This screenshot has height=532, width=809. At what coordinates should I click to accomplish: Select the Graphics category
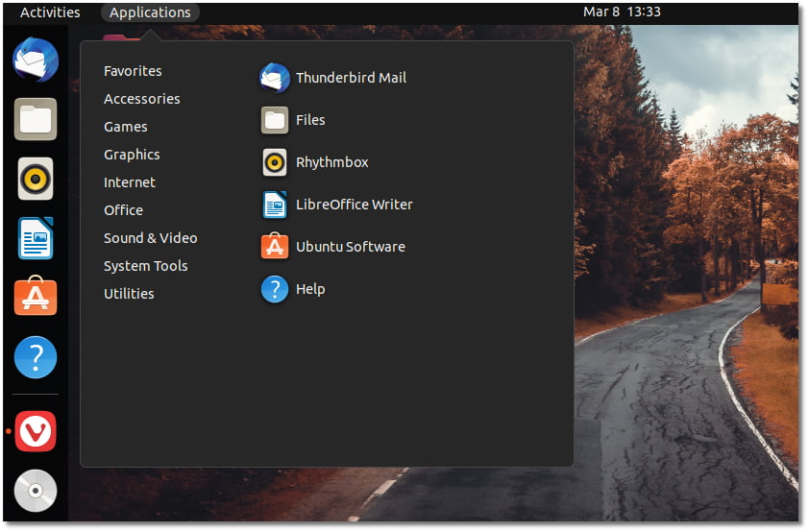132,155
